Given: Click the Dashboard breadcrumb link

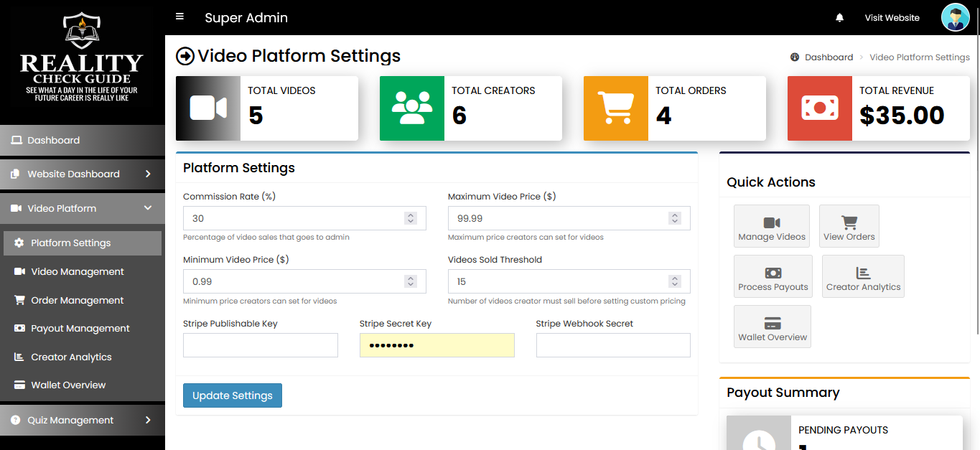Looking at the screenshot, I should point(829,57).
